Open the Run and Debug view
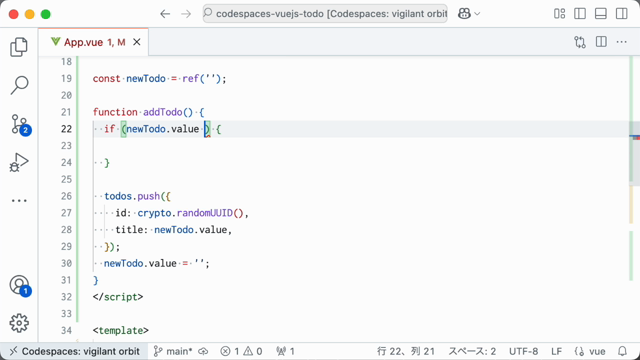Viewport: 640px width, 360px height. pos(19,162)
